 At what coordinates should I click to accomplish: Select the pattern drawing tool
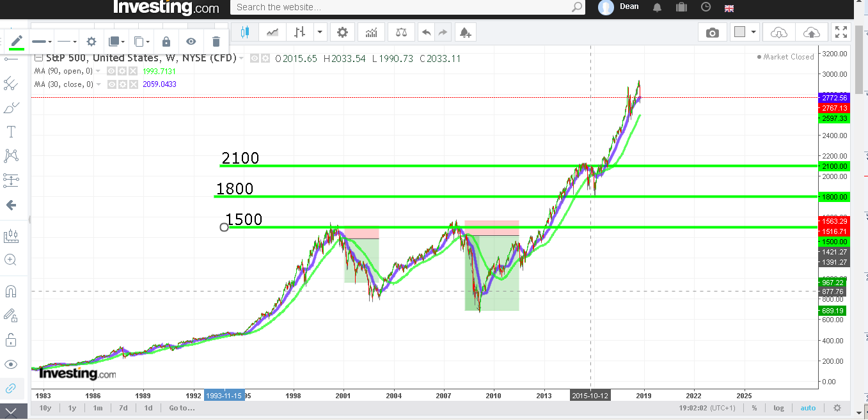pyautogui.click(x=11, y=155)
